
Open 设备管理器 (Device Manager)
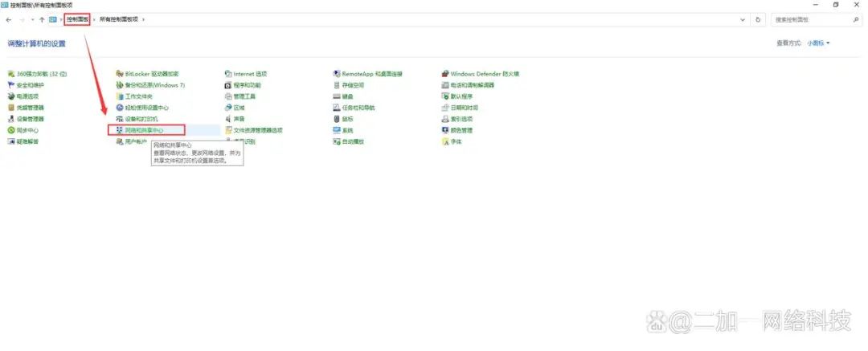point(30,119)
